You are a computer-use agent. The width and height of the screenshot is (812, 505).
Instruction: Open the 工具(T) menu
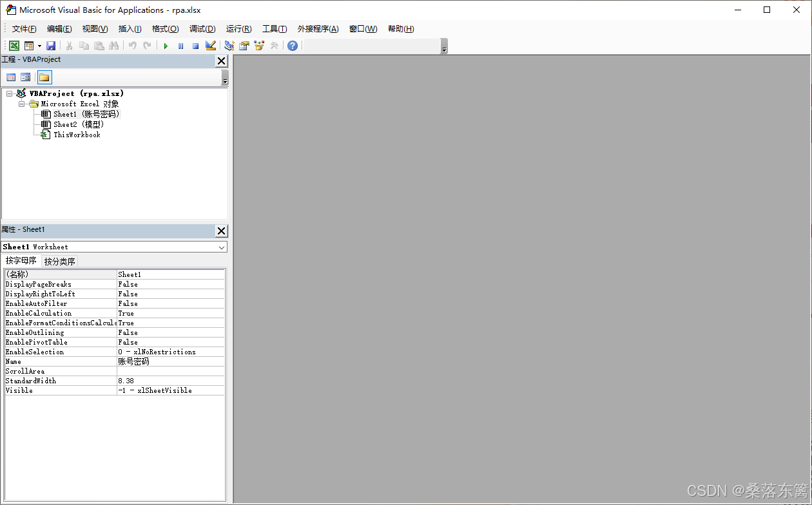pyautogui.click(x=275, y=29)
